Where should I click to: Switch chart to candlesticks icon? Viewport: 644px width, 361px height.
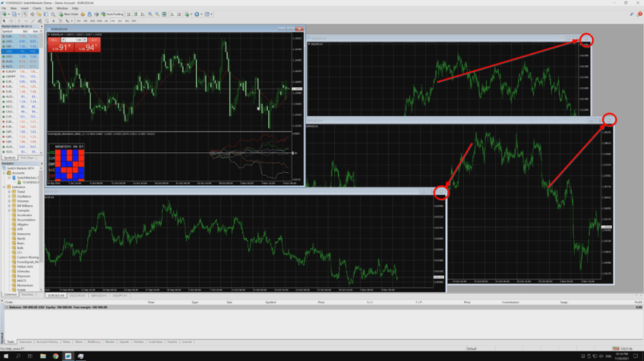[135, 14]
